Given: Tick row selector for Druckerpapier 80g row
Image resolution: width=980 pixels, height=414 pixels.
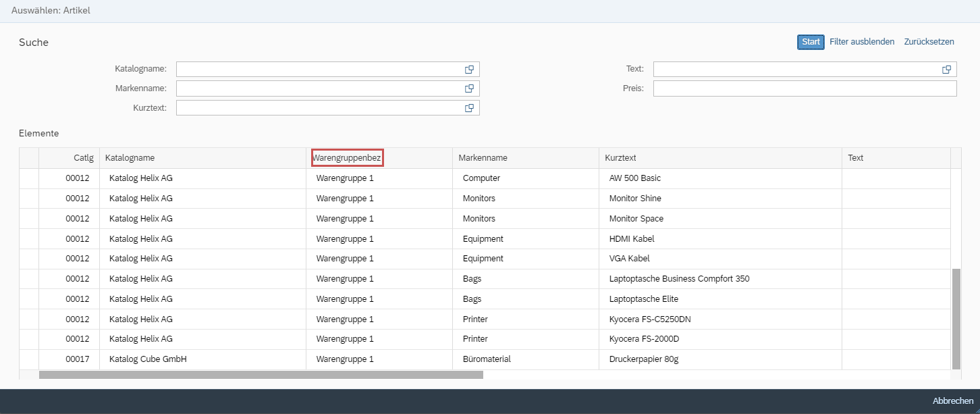Looking at the screenshot, I should pyautogui.click(x=29, y=359).
